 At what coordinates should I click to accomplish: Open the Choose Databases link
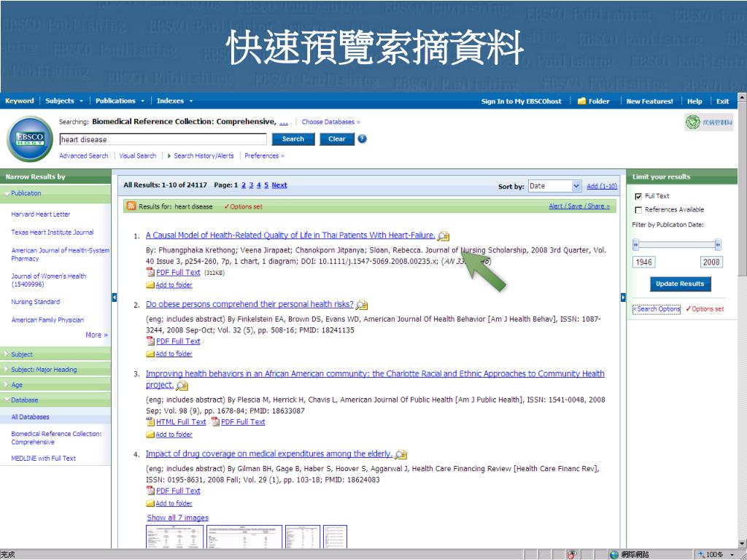330,122
